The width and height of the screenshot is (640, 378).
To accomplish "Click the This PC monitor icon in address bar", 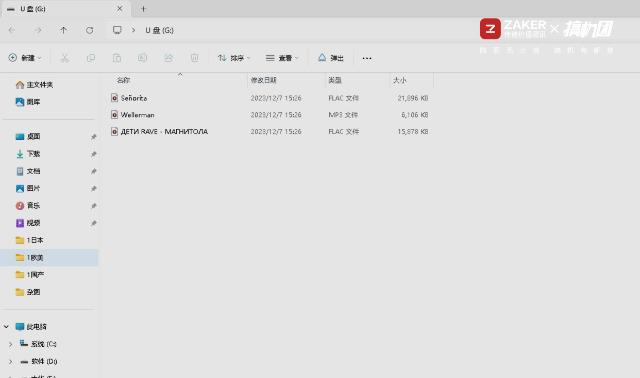I will pos(117,30).
